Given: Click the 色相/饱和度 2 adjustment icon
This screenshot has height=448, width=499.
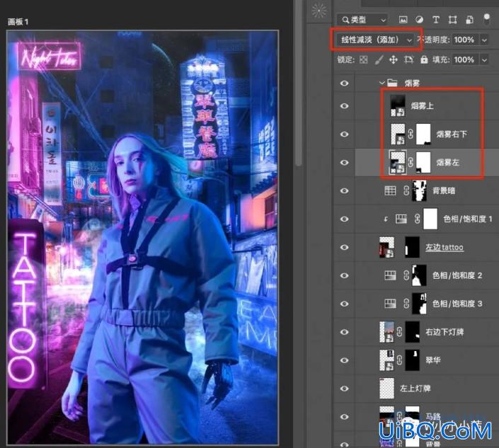Looking at the screenshot, I should (390, 275).
